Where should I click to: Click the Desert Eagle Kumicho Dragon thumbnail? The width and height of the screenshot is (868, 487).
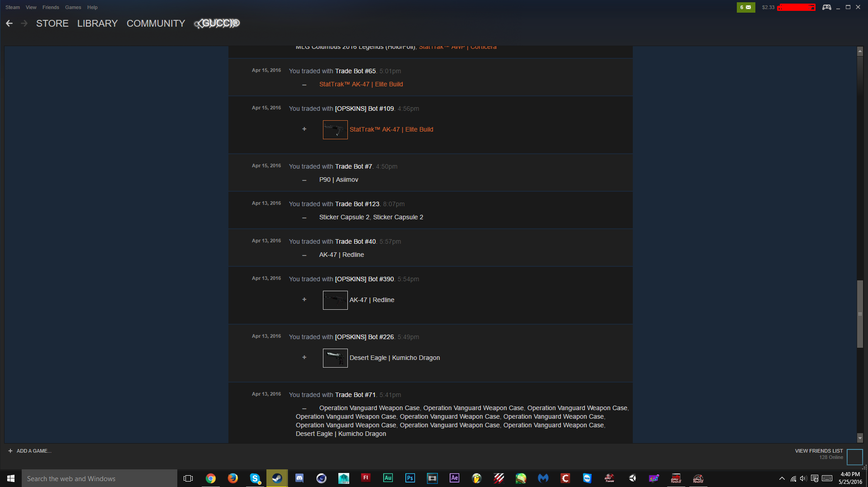coord(335,358)
